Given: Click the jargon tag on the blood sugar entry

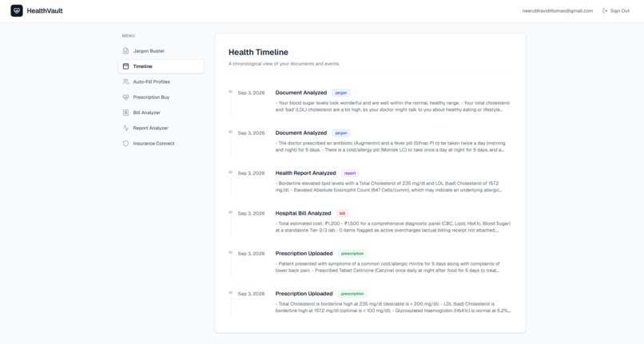Looking at the screenshot, I should click(341, 93).
